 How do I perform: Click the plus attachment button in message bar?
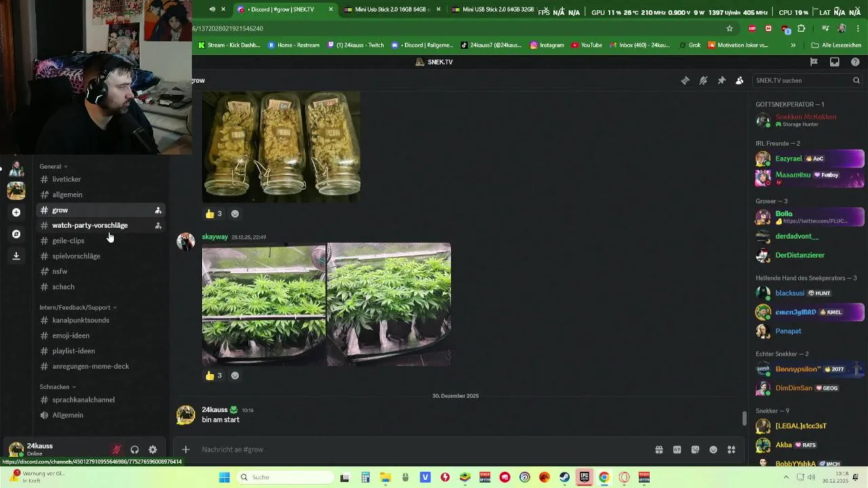[x=185, y=449]
